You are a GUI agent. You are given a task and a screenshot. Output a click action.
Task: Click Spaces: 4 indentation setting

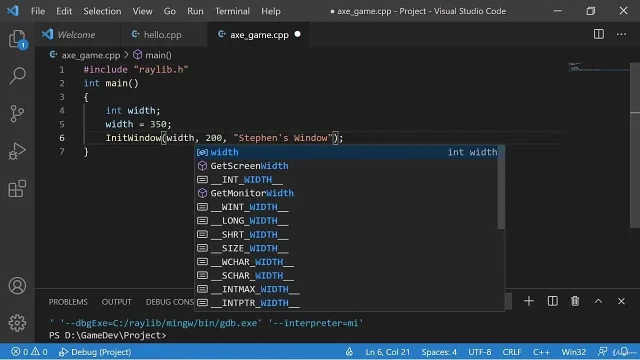pyautogui.click(x=439, y=352)
